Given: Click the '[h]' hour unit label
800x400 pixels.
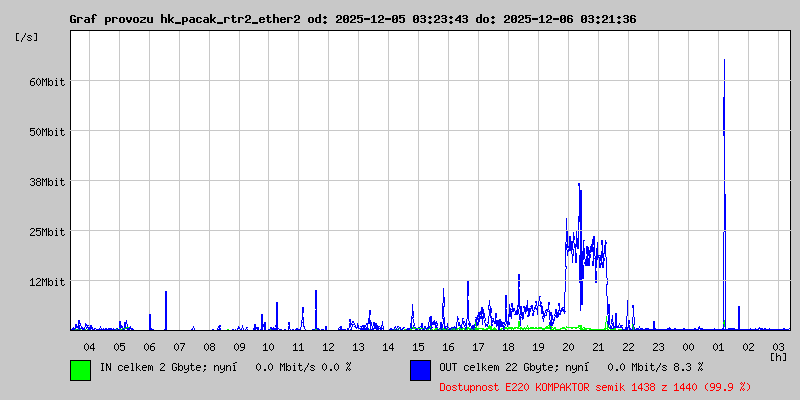Looking at the screenshot, I should click(x=779, y=357).
